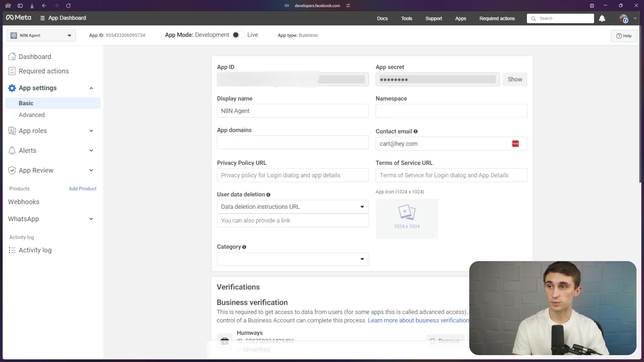Select Advanced under App settings
The height and width of the screenshot is (362, 644).
(32, 115)
